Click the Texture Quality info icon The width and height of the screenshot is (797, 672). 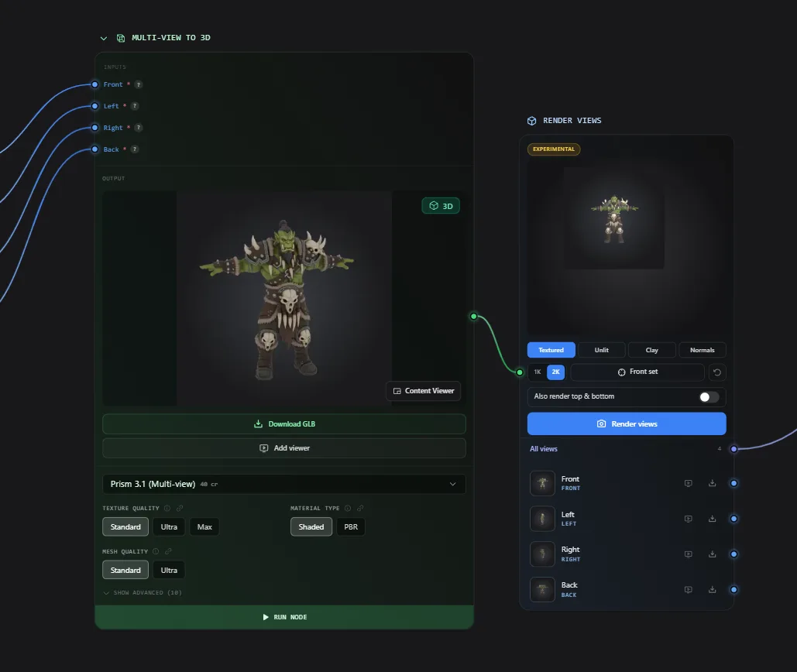coord(167,508)
